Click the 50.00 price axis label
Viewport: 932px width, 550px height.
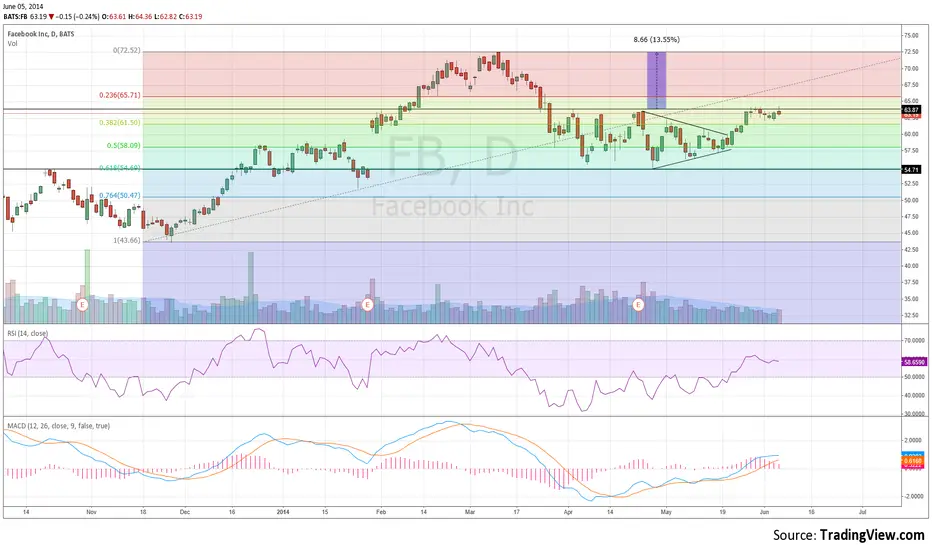point(911,200)
